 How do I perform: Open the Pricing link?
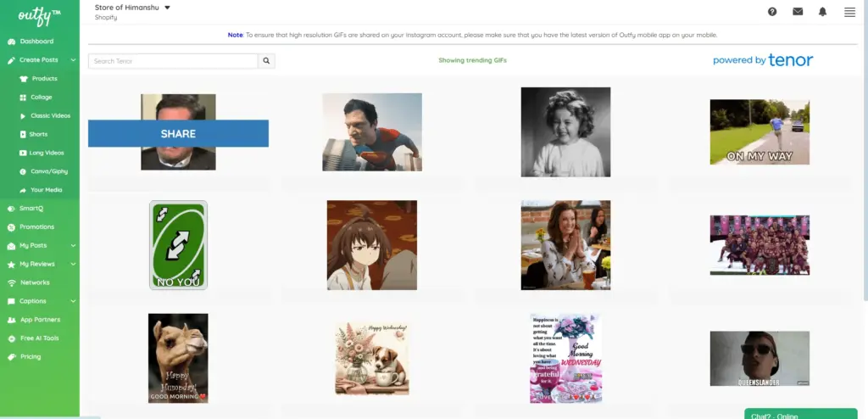click(x=31, y=357)
